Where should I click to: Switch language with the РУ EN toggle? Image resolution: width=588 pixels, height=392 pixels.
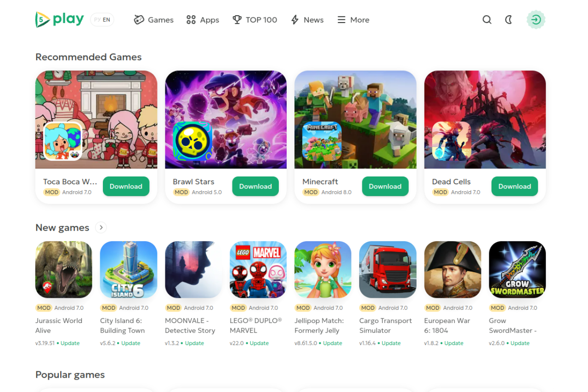pyautogui.click(x=102, y=20)
